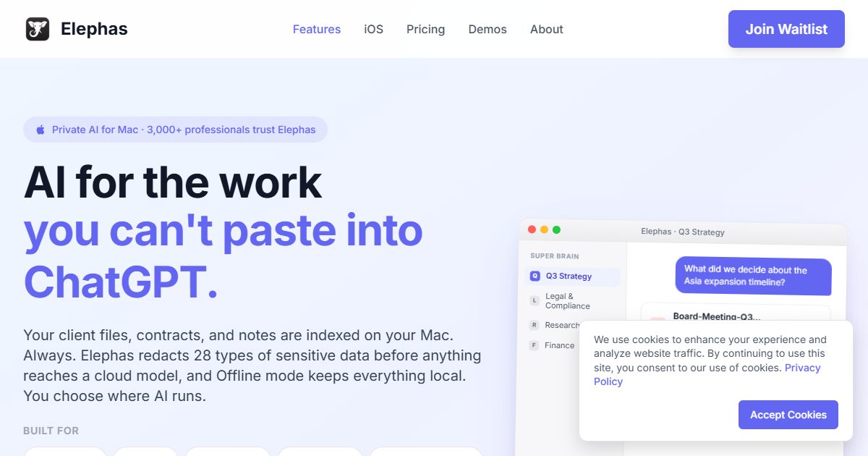This screenshot has height=456, width=868.
Task: Click the Elephas elephant logo icon
Action: pyautogui.click(x=38, y=29)
